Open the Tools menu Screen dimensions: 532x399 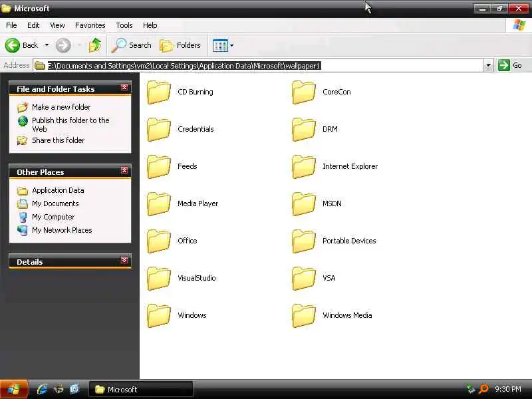[124, 25]
